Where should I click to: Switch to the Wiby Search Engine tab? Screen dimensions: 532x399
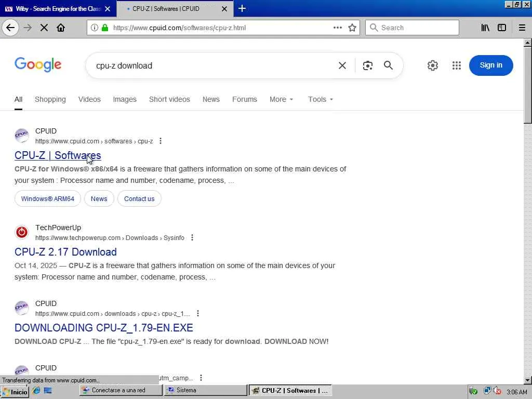pyautogui.click(x=58, y=9)
